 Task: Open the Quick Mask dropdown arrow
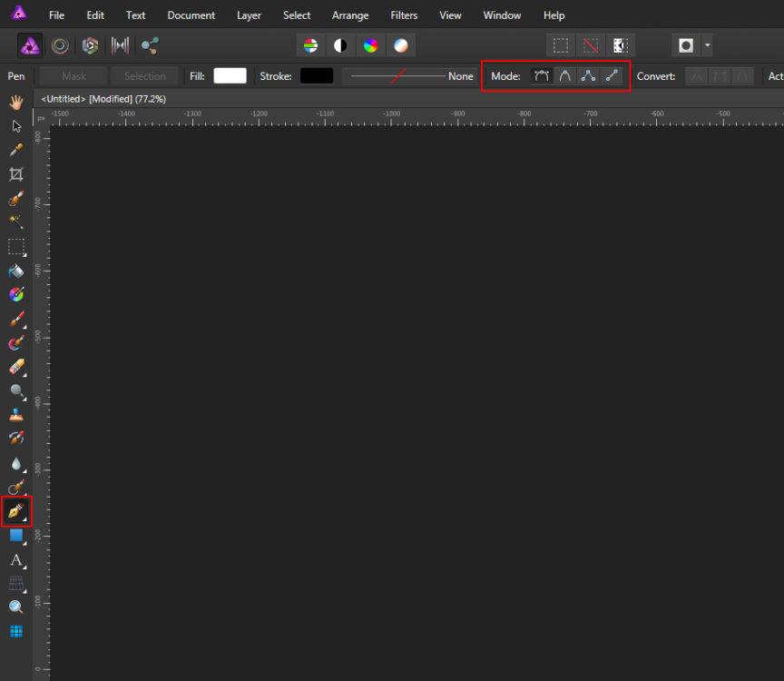pyautogui.click(x=707, y=44)
